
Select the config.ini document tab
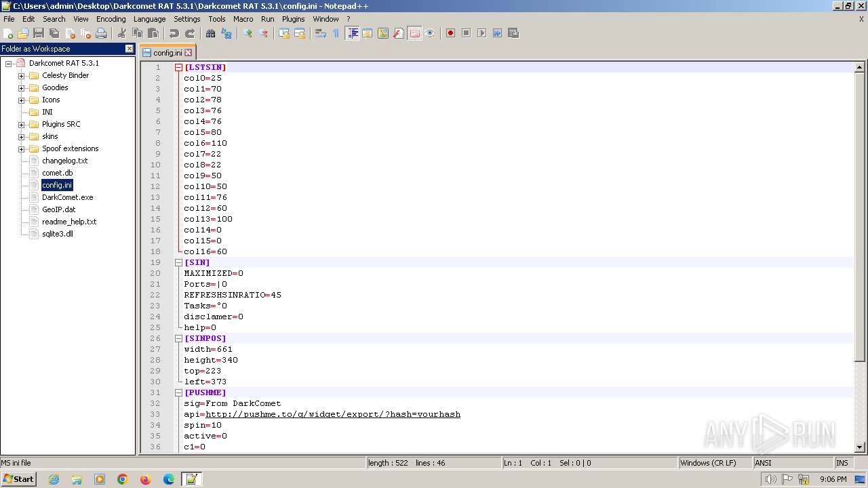(x=167, y=52)
